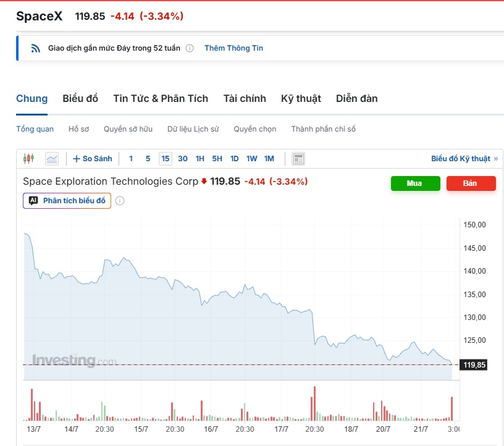
Task: Click the 14/7 date axis label
Action: [x=71, y=429]
